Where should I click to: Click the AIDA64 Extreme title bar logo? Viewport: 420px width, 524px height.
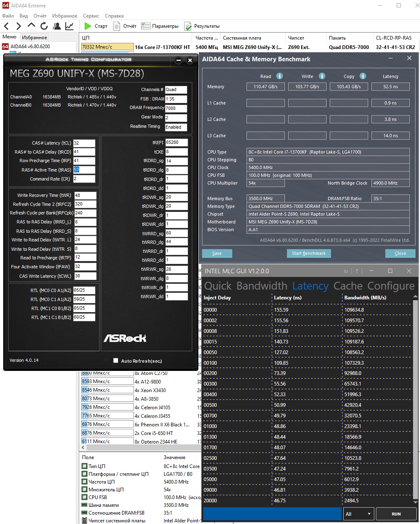(6, 6)
